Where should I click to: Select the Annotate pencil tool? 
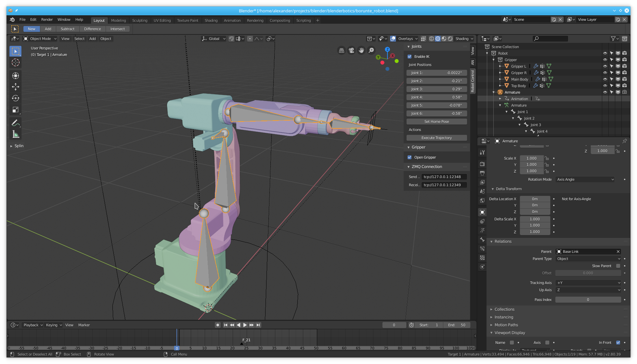pos(15,123)
